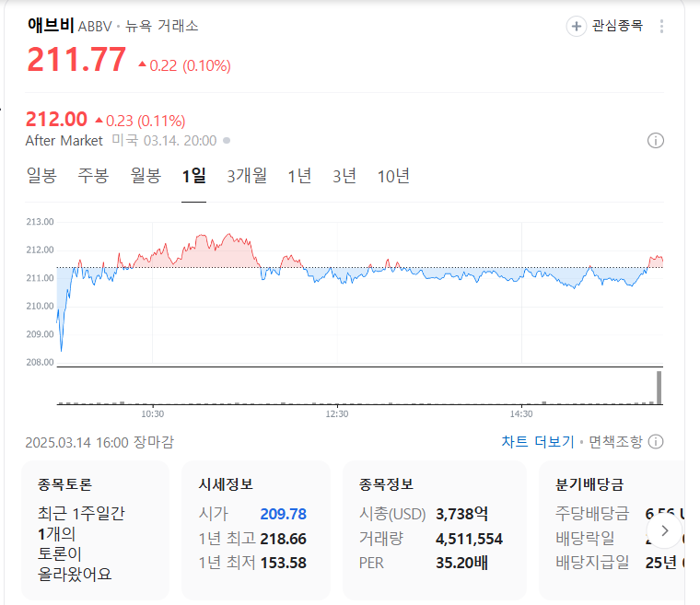The height and width of the screenshot is (605, 700).
Task: Click the 배당락일 label
Action: [x=585, y=539]
